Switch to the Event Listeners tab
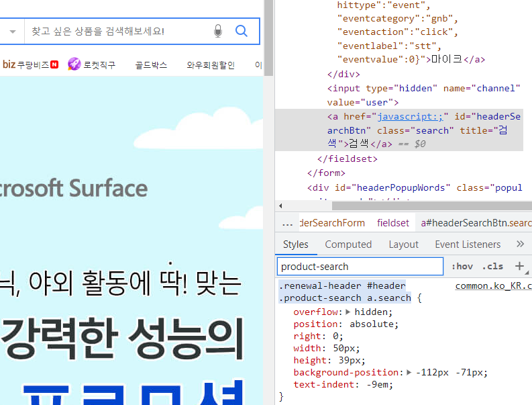 pos(468,244)
